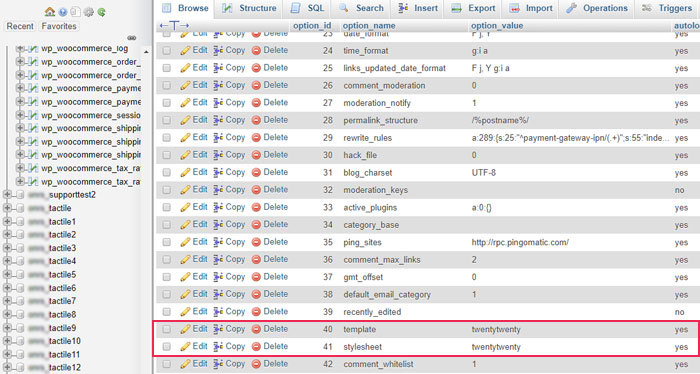Expand the wp_woocommerce_sessions table node
This screenshot has width=700, height=374.
coord(20,115)
